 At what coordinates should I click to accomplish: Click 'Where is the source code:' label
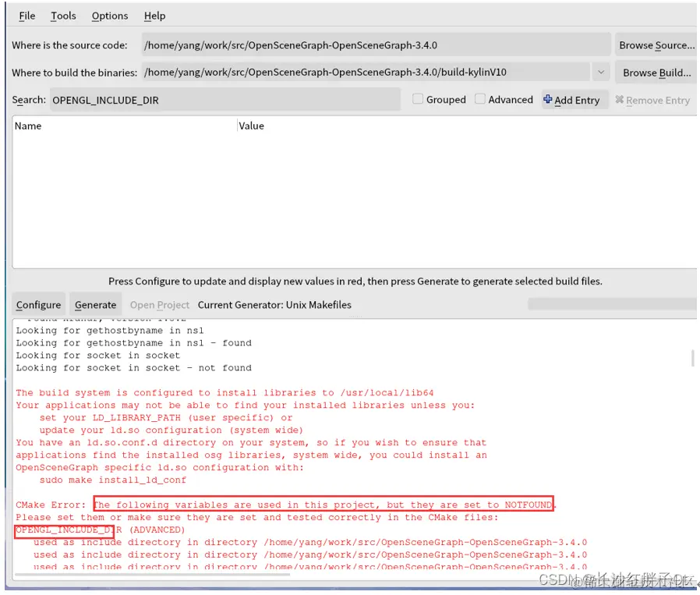tap(69, 45)
